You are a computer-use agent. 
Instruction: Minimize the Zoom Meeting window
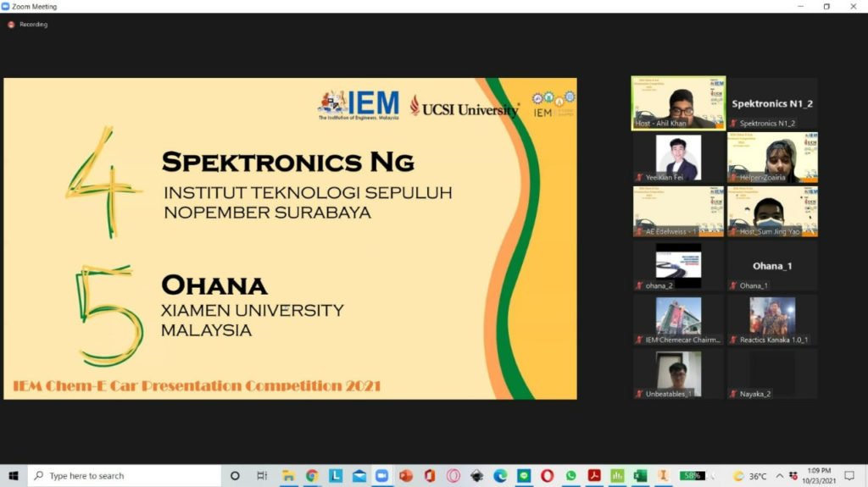(x=800, y=7)
